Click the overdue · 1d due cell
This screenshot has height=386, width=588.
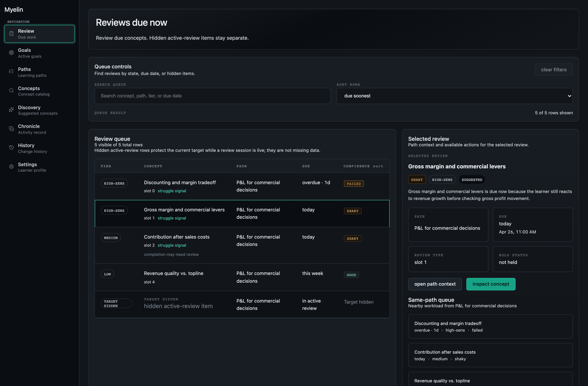(x=316, y=182)
